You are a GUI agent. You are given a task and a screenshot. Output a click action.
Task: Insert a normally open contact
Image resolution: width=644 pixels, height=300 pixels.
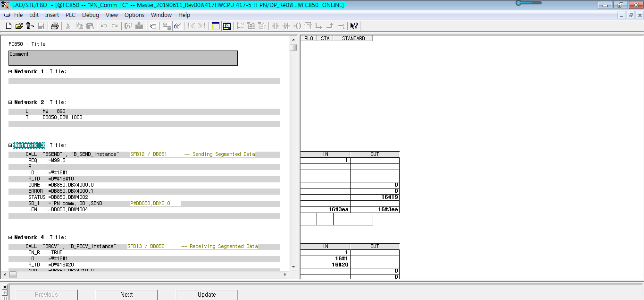(276, 26)
